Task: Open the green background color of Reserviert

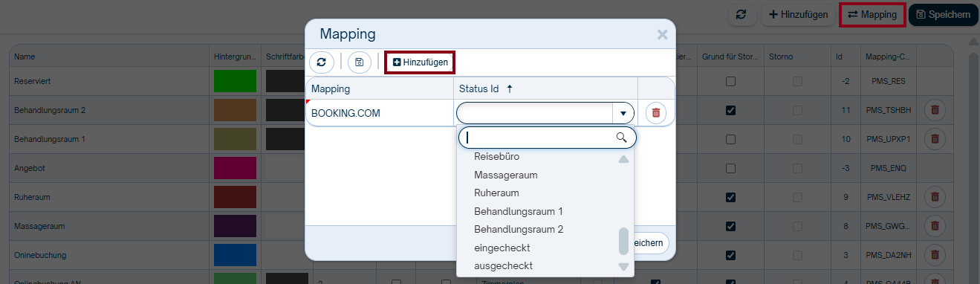Action: tap(235, 81)
